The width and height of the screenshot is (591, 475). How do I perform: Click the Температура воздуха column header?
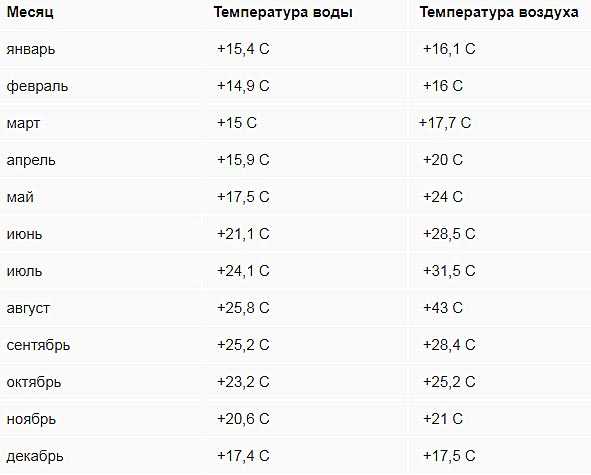tap(499, 12)
